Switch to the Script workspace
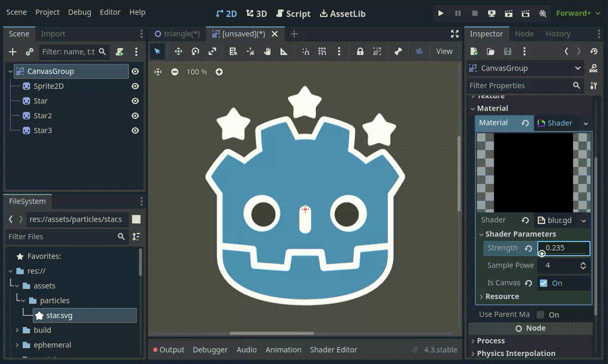Image resolution: width=608 pixels, height=364 pixels. tap(294, 14)
